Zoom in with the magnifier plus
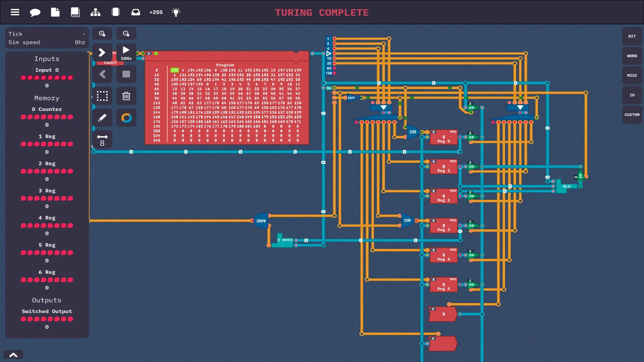Viewport: 644px width, 362px height. 102,34
